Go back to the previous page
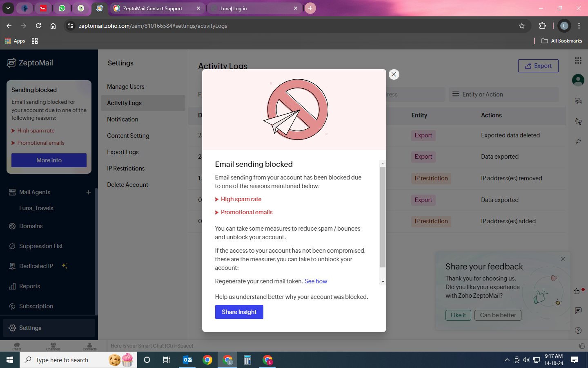Viewport: 588px width, 368px height. click(9, 26)
